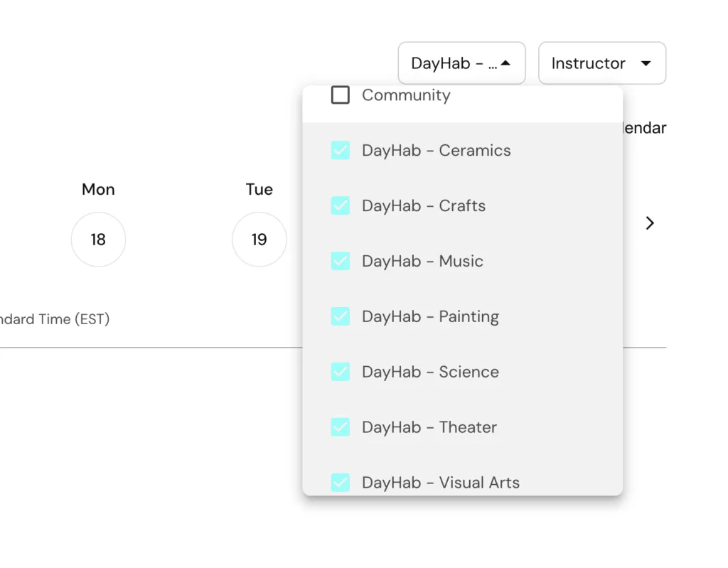728x568 pixels.
Task: Close the DayHab category dropdown
Action: (x=461, y=63)
